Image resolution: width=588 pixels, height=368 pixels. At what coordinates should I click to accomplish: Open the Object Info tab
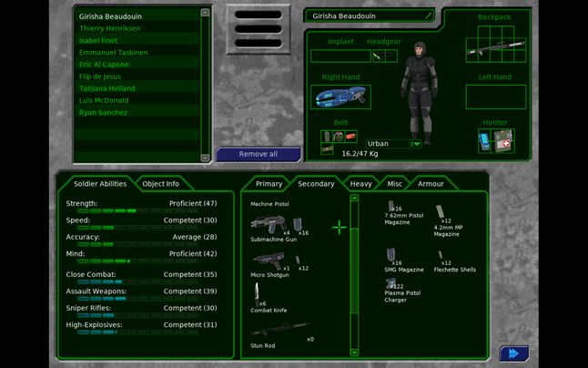pos(160,184)
